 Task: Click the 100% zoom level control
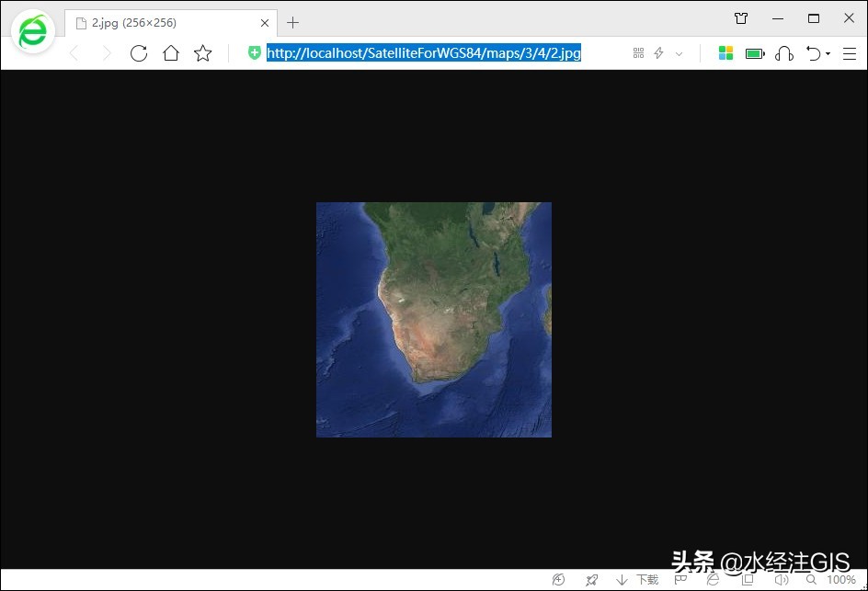click(x=840, y=580)
